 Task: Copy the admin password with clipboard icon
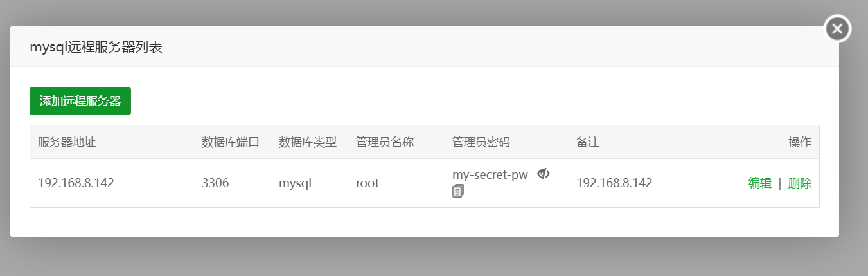pyautogui.click(x=457, y=190)
